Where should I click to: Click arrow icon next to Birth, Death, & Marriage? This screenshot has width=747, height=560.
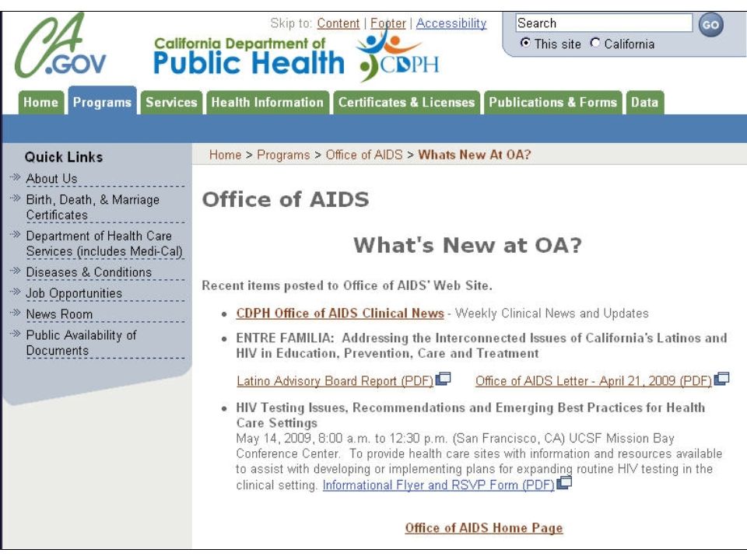pos(16,198)
